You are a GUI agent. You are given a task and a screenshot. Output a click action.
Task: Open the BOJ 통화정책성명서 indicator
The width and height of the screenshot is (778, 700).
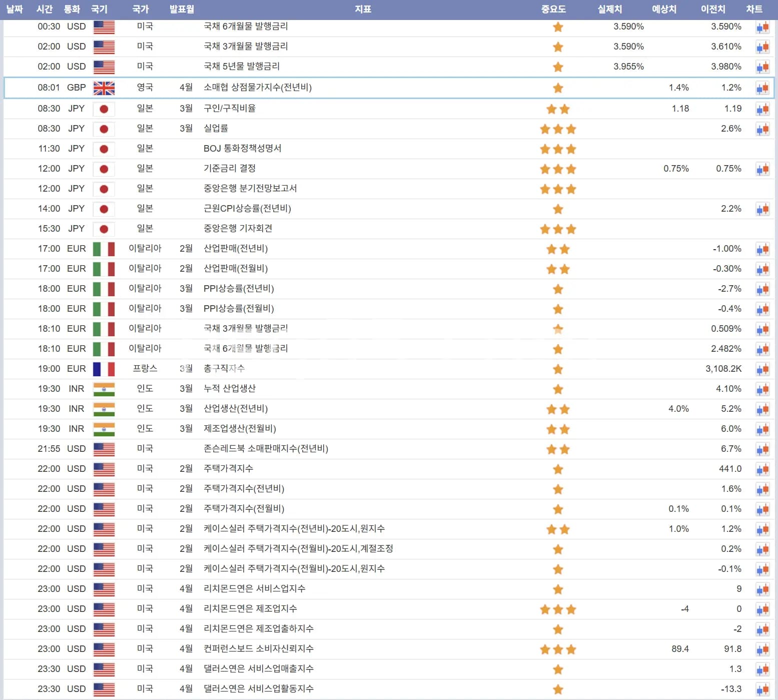point(242,149)
